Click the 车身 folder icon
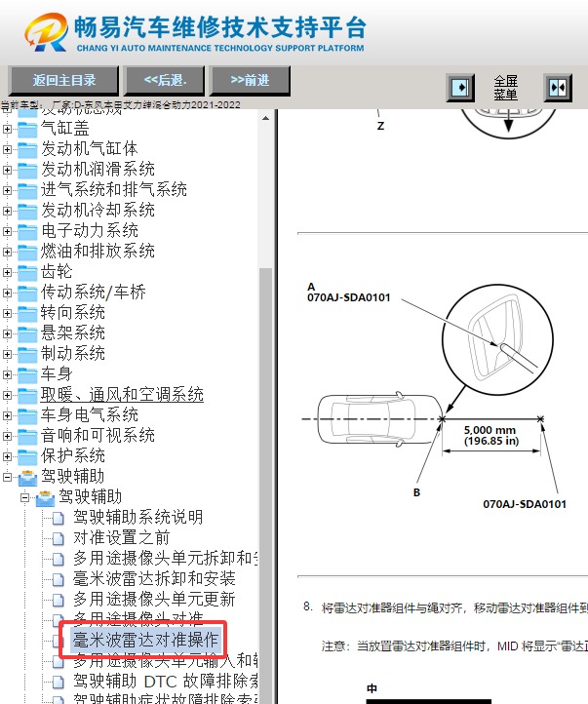 coord(27,375)
